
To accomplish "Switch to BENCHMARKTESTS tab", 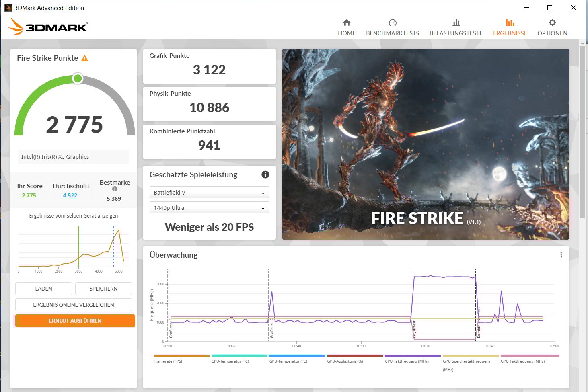I will [393, 28].
